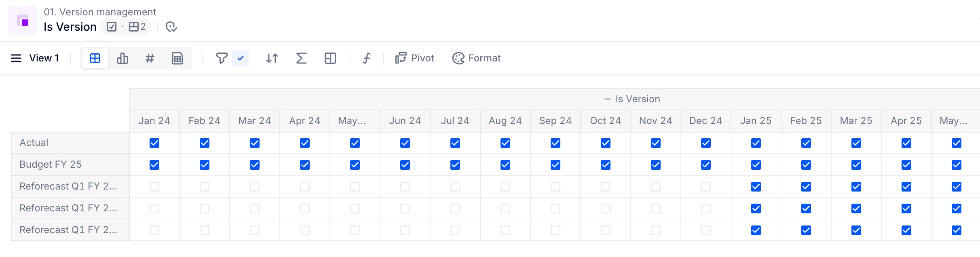
Task: Open the Pivot panel
Action: 415,58
